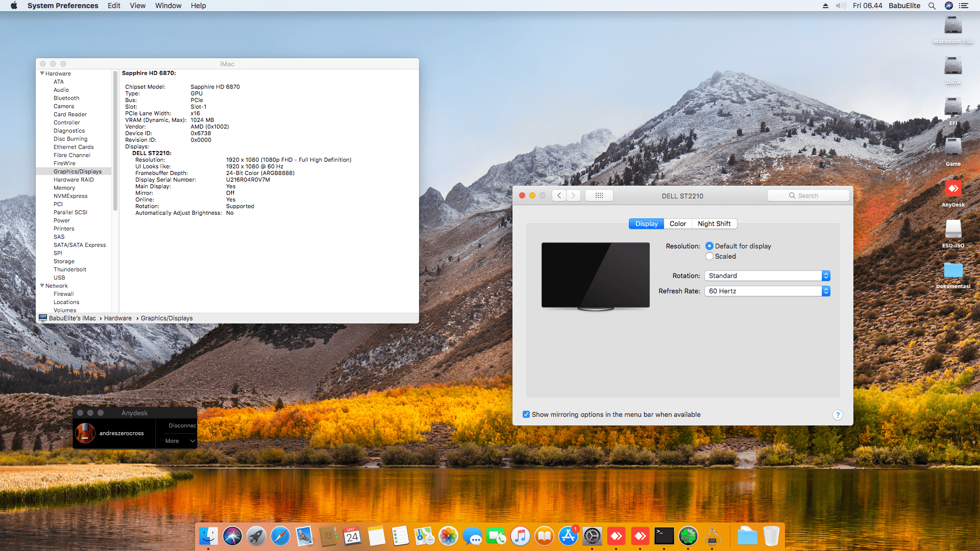Open the Refresh Rate dropdown

[767, 291]
